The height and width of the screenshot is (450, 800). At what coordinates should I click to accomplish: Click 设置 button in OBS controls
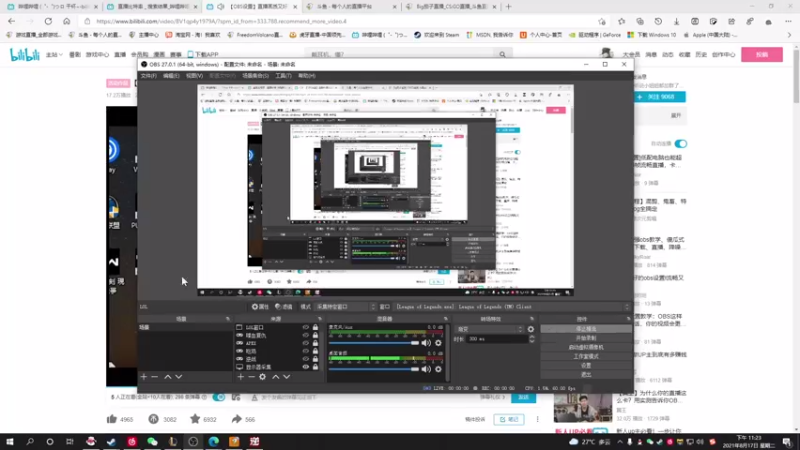click(586, 366)
